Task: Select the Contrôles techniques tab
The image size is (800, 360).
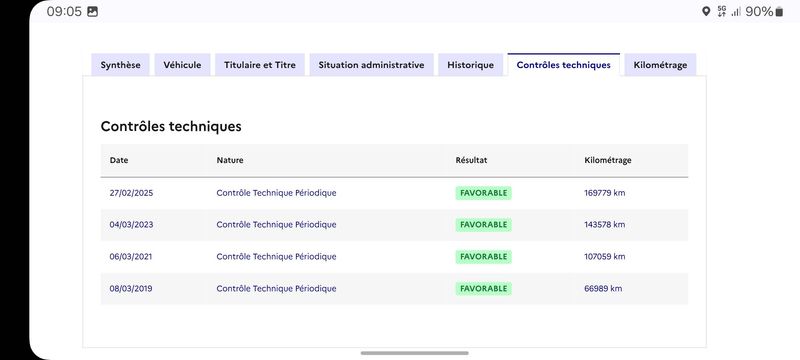Action: [x=563, y=65]
